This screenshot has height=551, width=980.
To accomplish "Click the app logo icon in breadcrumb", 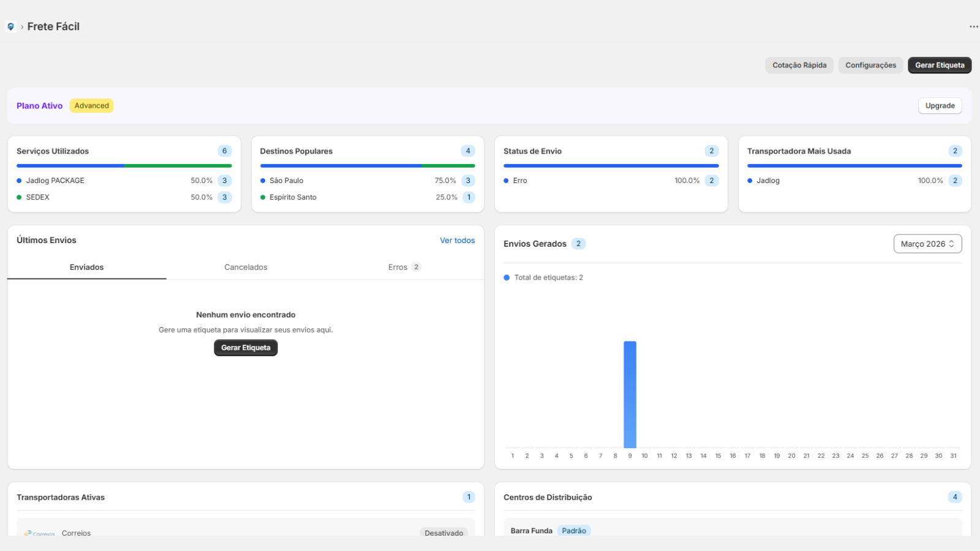I will point(10,26).
